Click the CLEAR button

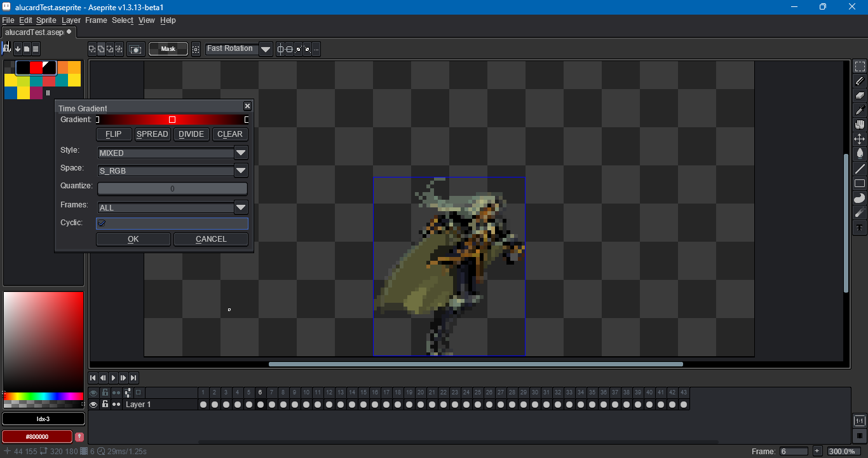point(230,134)
